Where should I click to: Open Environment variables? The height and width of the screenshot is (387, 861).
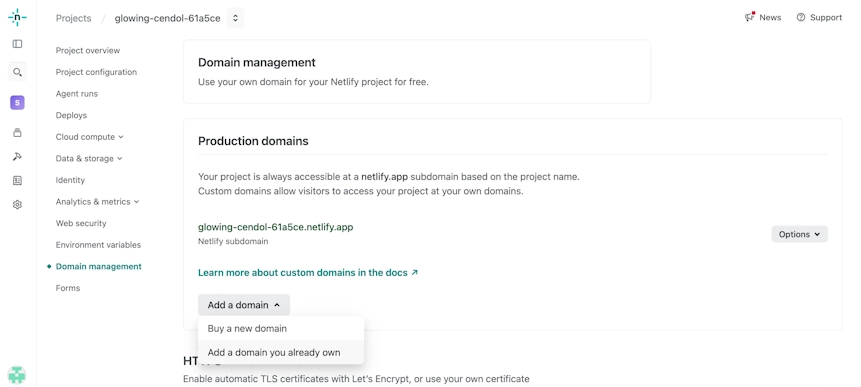click(98, 245)
